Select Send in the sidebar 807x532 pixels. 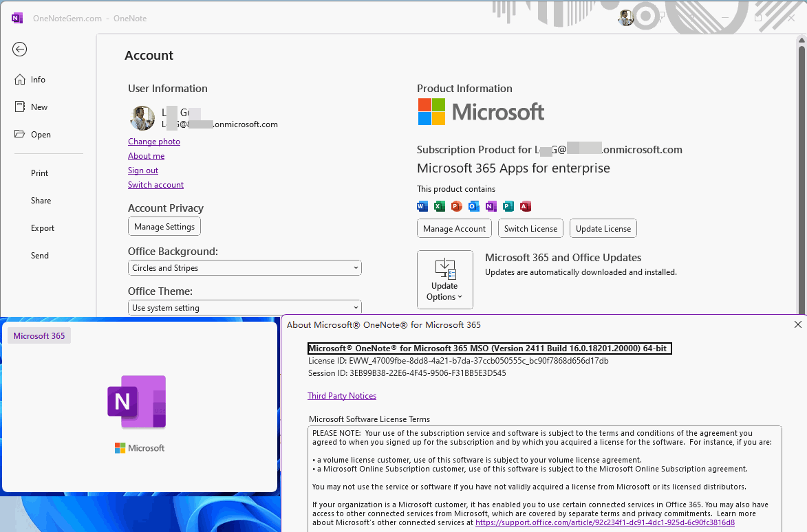click(40, 256)
